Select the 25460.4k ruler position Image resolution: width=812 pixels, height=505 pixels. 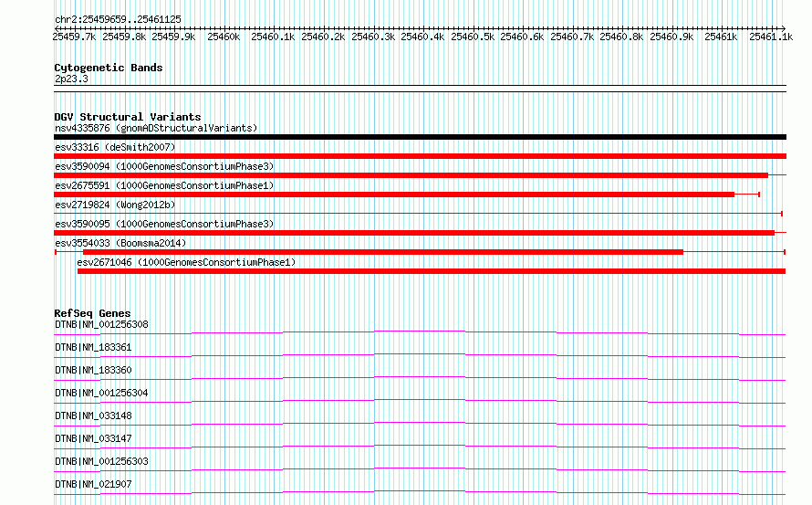point(422,37)
